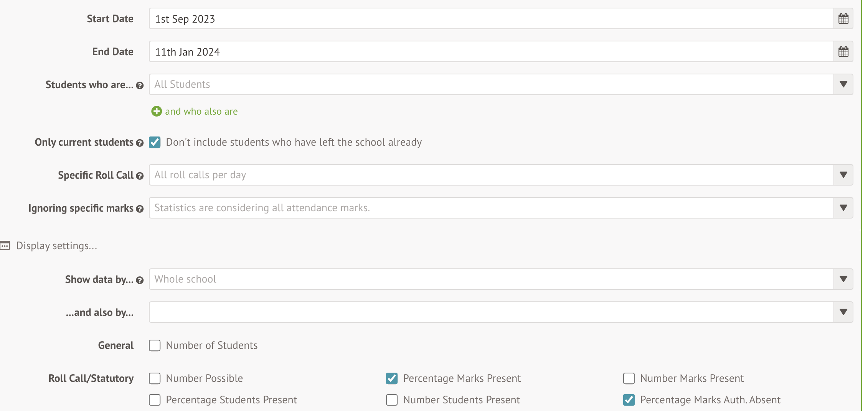Click the Display settings... label
The width and height of the screenshot is (868, 411).
57,246
